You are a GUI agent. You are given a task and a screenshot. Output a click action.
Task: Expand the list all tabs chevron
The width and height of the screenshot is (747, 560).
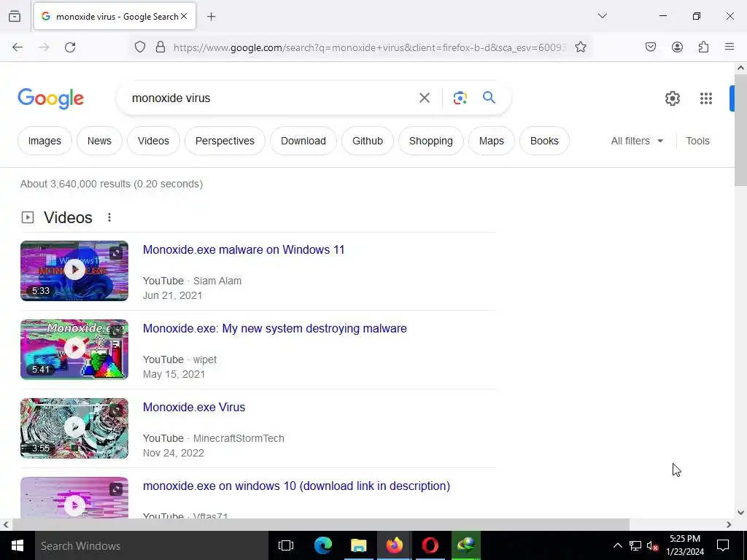pyautogui.click(x=602, y=16)
